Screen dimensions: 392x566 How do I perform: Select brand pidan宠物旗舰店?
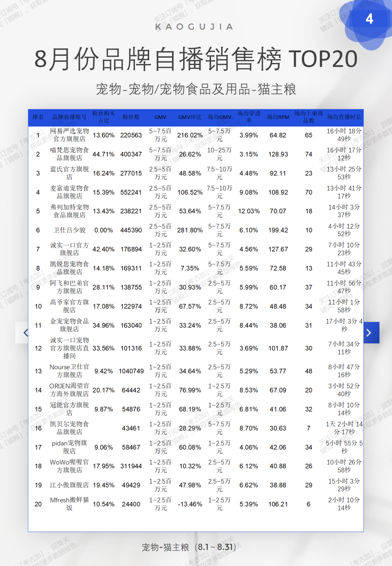(69, 447)
